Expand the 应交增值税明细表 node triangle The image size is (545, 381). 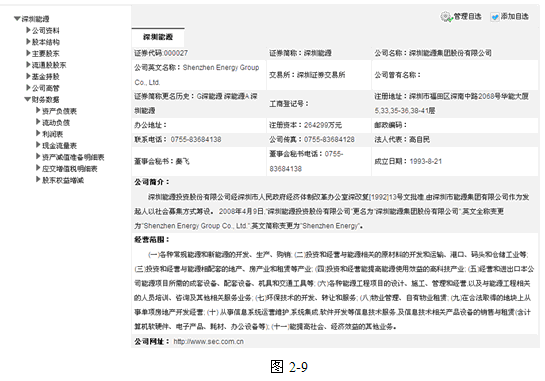pyautogui.click(x=38, y=168)
